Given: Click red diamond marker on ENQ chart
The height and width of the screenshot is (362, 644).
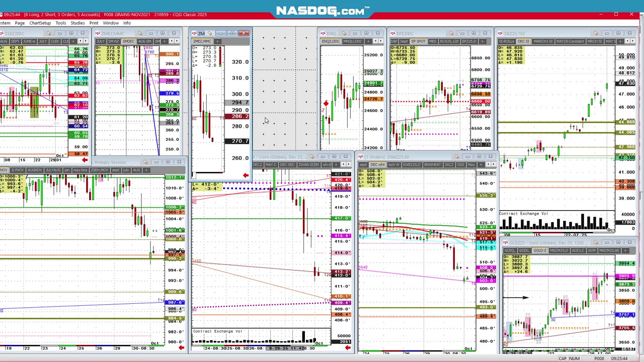Looking at the screenshot, I should tap(326, 104).
